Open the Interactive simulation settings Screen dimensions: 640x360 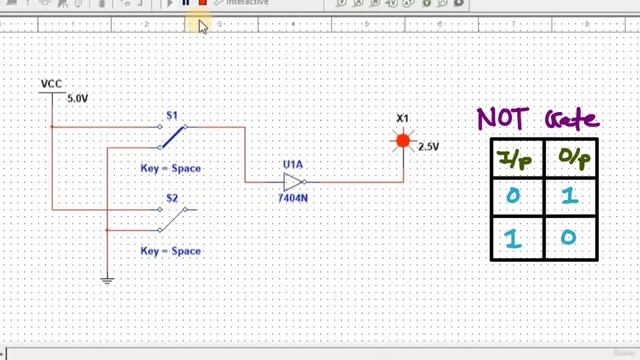[242, 3]
